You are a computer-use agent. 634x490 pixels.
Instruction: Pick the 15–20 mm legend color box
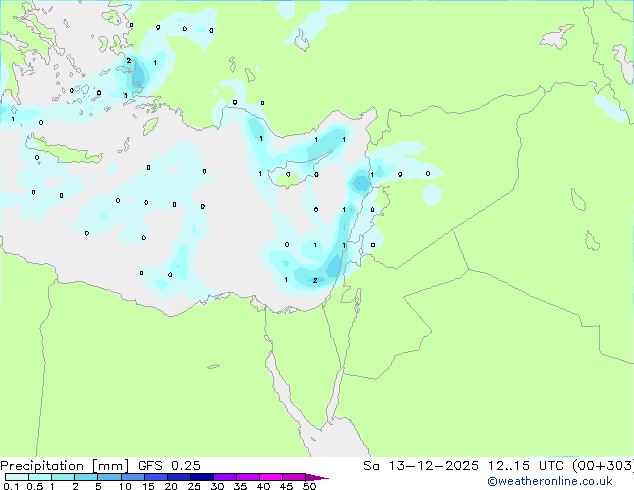[155, 477]
